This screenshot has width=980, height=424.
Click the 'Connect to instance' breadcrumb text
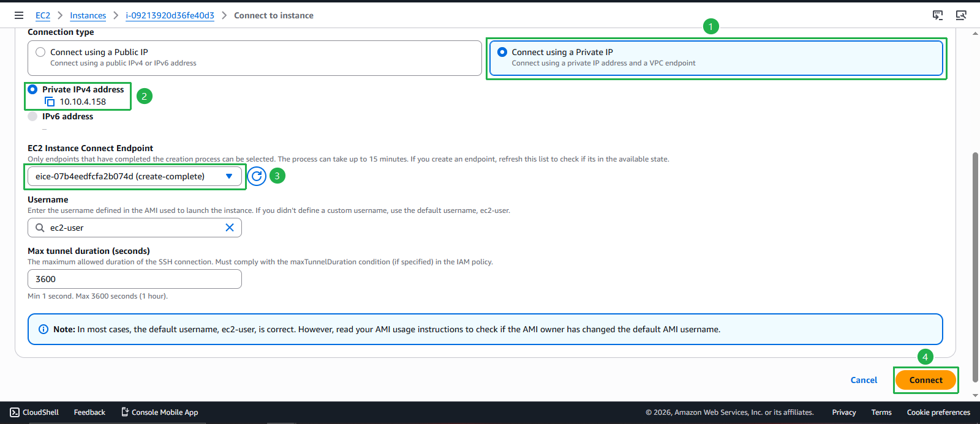click(x=274, y=15)
